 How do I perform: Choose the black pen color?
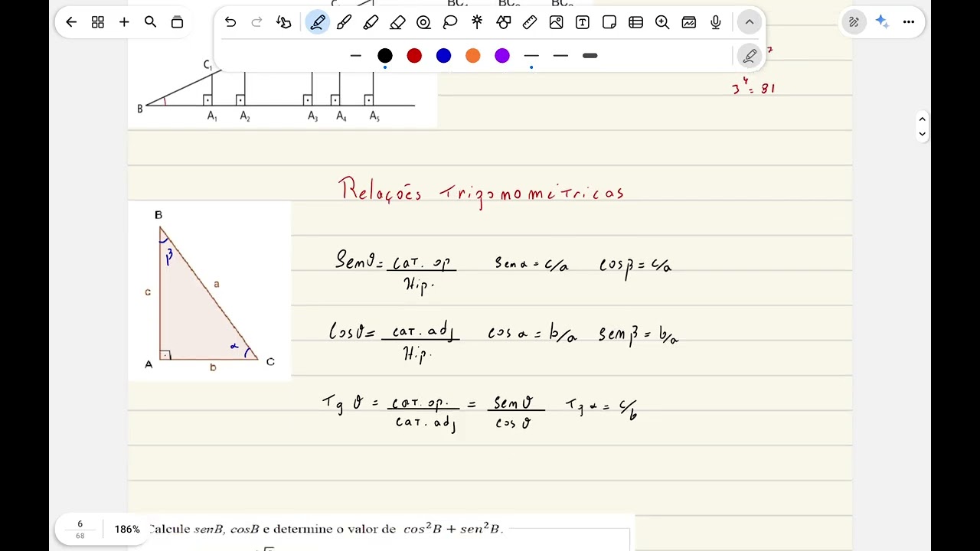tap(385, 55)
